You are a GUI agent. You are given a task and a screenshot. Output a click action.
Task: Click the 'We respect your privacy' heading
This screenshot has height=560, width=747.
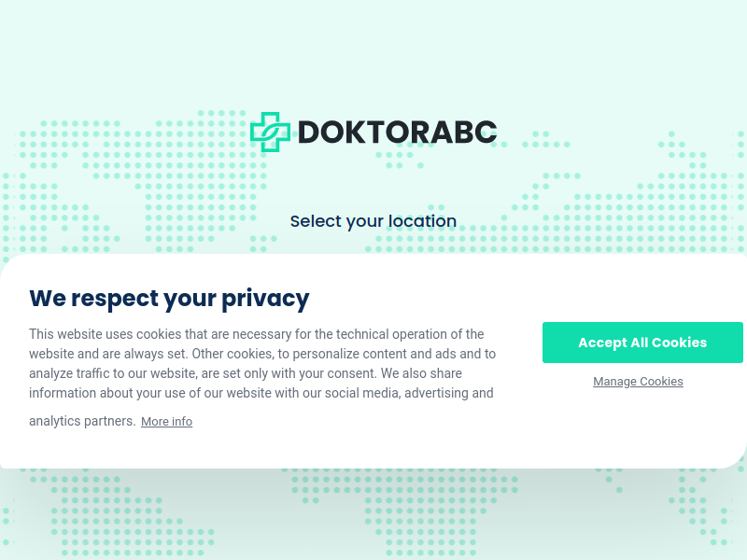[x=169, y=299]
